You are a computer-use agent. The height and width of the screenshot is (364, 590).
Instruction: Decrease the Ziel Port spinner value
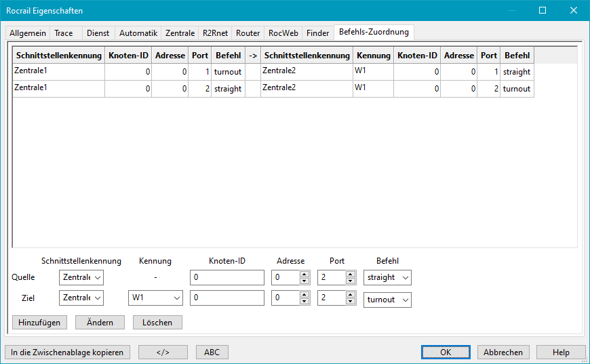point(351,302)
